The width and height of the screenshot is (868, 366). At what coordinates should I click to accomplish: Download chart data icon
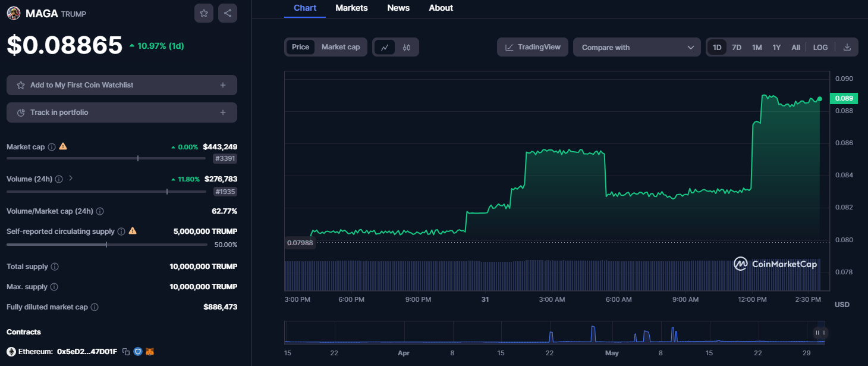pyautogui.click(x=847, y=48)
